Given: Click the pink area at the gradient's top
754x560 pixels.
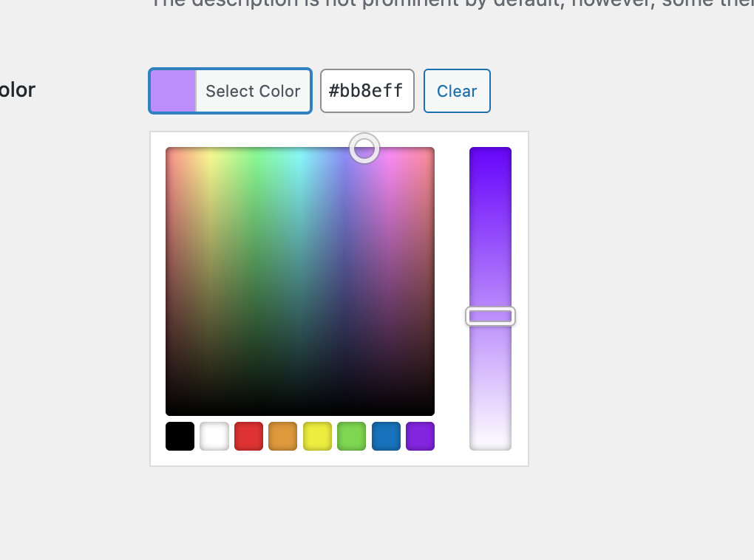Looking at the screenshot, I should click(407, 157).
